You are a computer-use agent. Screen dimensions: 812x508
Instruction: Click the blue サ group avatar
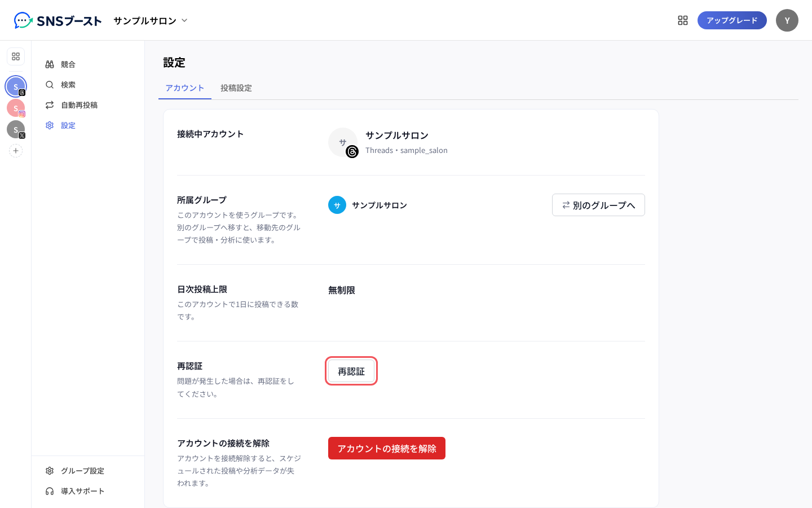coord(337,205)
